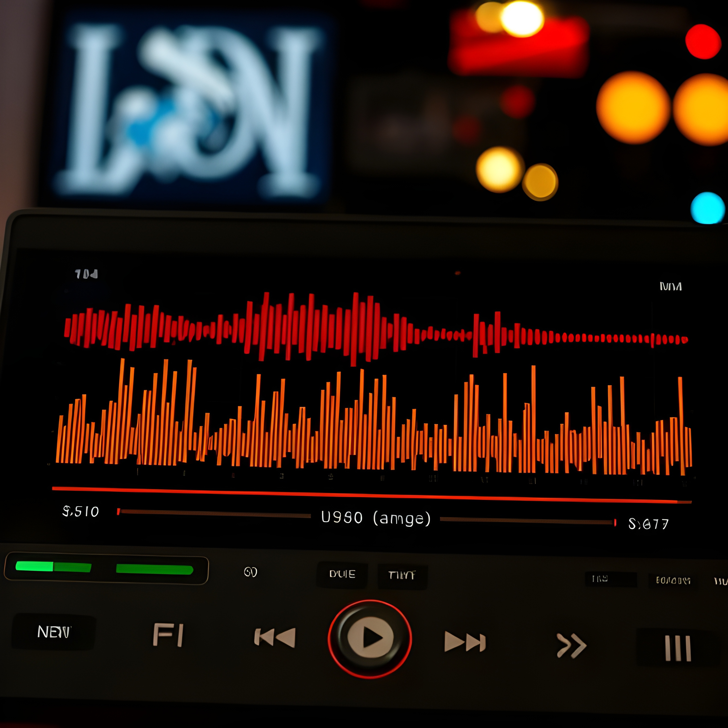728x728 pixels.
Task: Toggle the right green level indicator
Action: coord(154,569)
